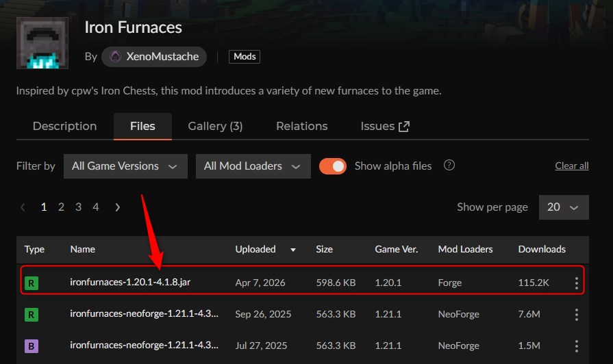The width and height of the screenshot is (613, 364).
Task: Select page 1 in pagination
Action: [44, 207]
